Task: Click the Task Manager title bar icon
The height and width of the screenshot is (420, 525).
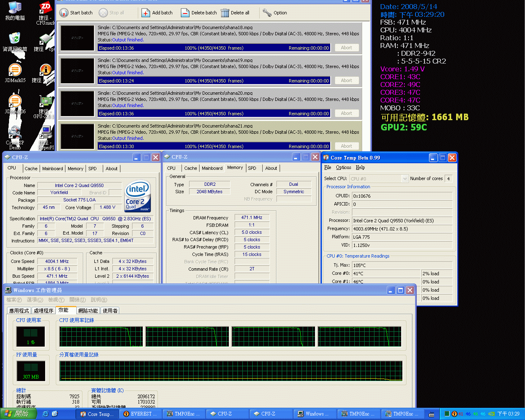Action: (8, 290)
